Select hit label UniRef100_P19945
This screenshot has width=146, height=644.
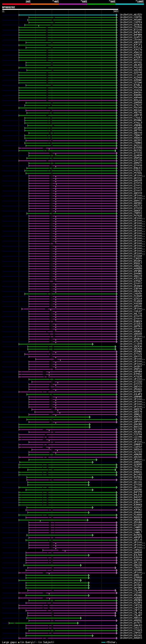click(x=131, y=296)
